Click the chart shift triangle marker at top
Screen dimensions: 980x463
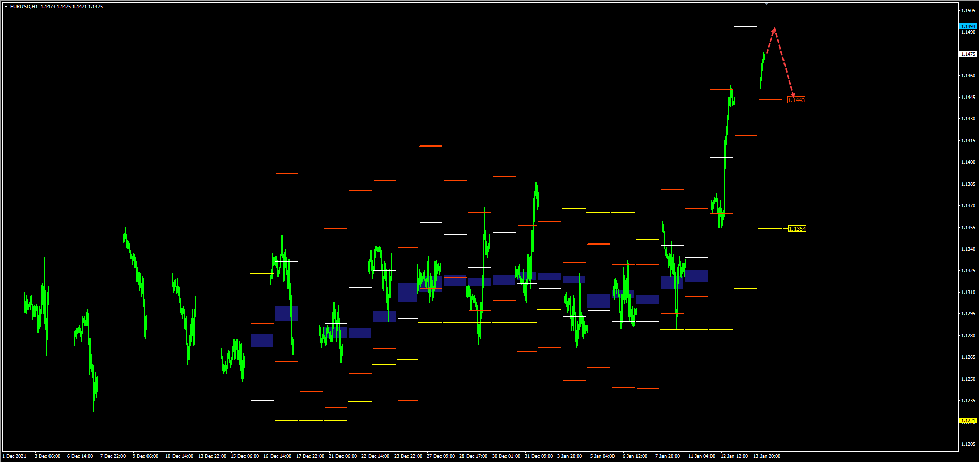point(766,4)
